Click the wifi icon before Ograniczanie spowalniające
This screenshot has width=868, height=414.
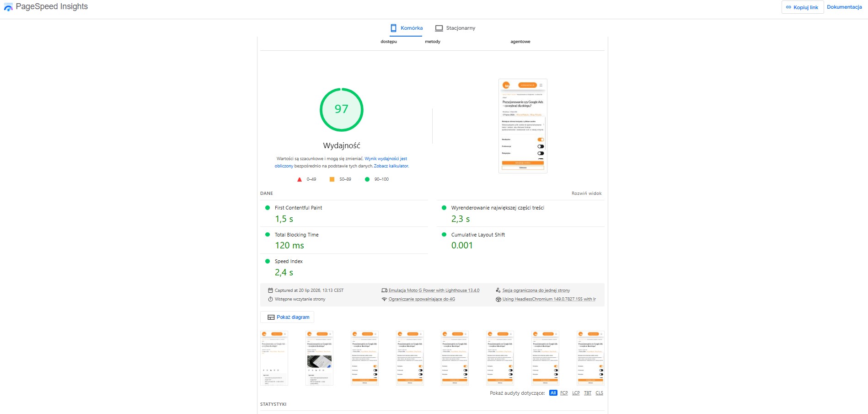384,299
